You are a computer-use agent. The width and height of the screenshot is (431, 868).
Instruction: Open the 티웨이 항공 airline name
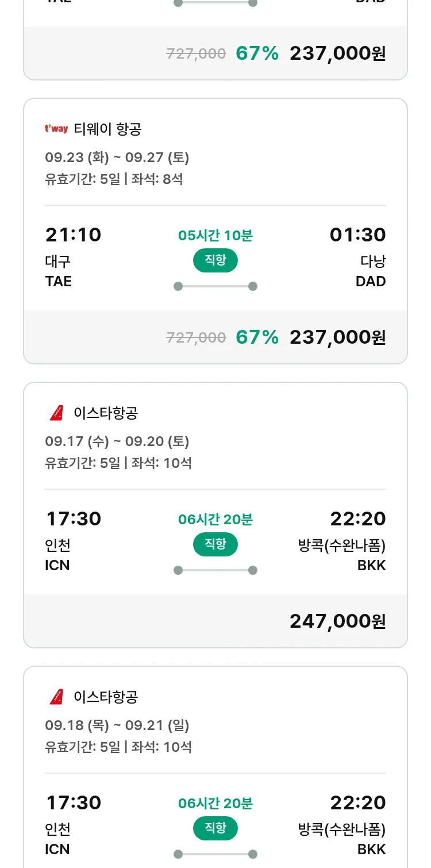[107, 129]
